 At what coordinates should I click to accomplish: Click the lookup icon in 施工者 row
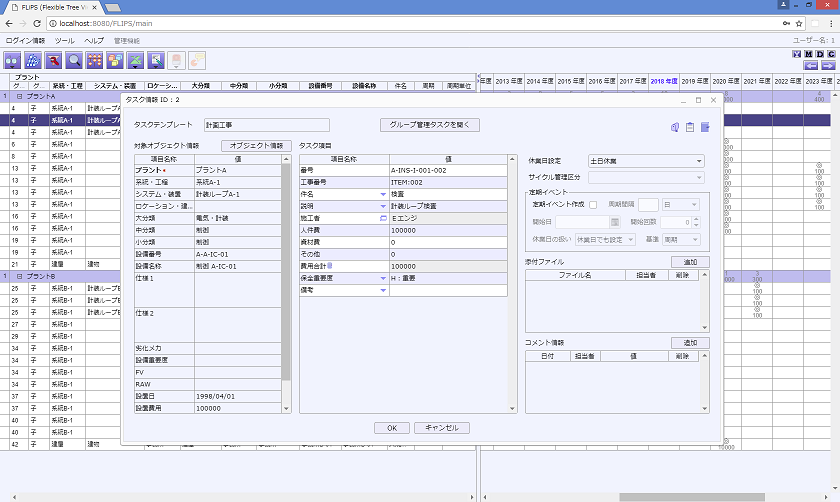[x=383, y=218]
